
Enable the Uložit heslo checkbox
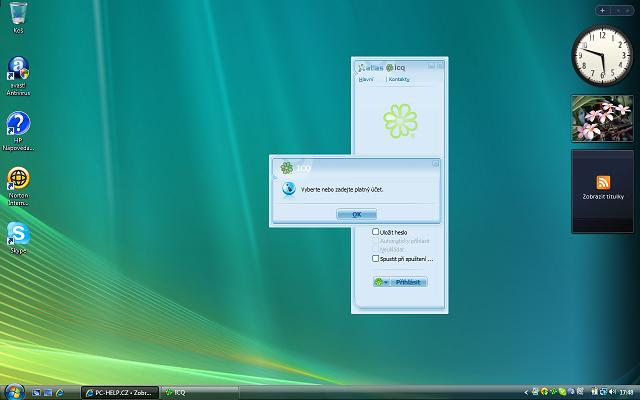[x=376, y=232]
